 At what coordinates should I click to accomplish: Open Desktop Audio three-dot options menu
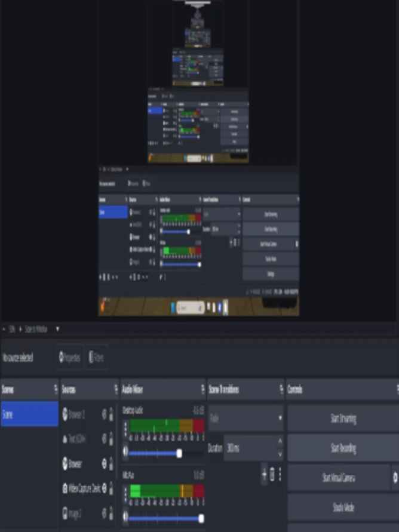click(125, 429)
